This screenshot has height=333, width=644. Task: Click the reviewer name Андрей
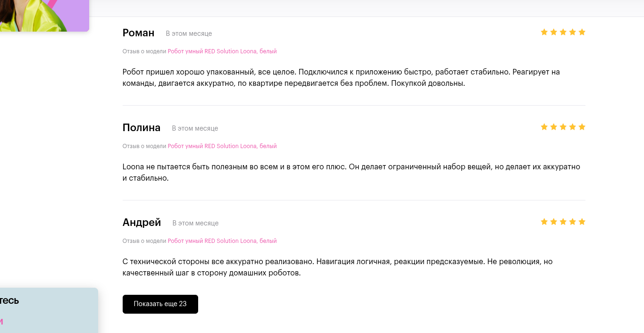(142, 223)
